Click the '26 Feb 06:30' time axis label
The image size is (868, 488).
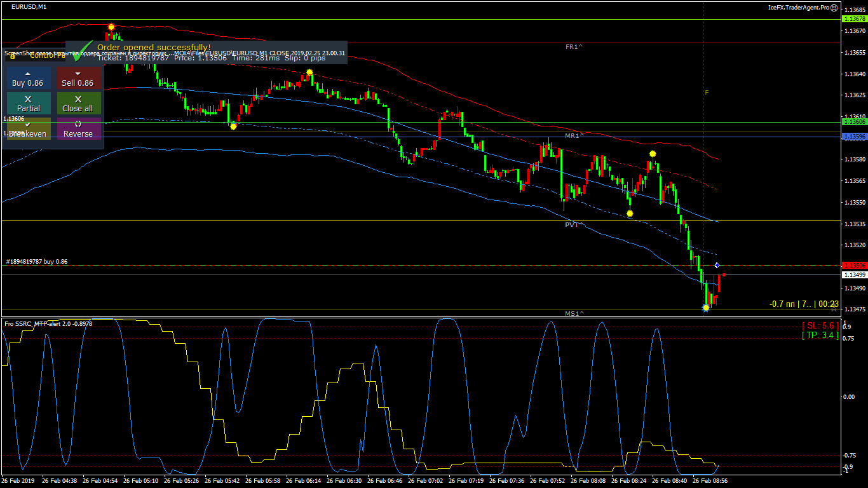click(x=344, y=481)
